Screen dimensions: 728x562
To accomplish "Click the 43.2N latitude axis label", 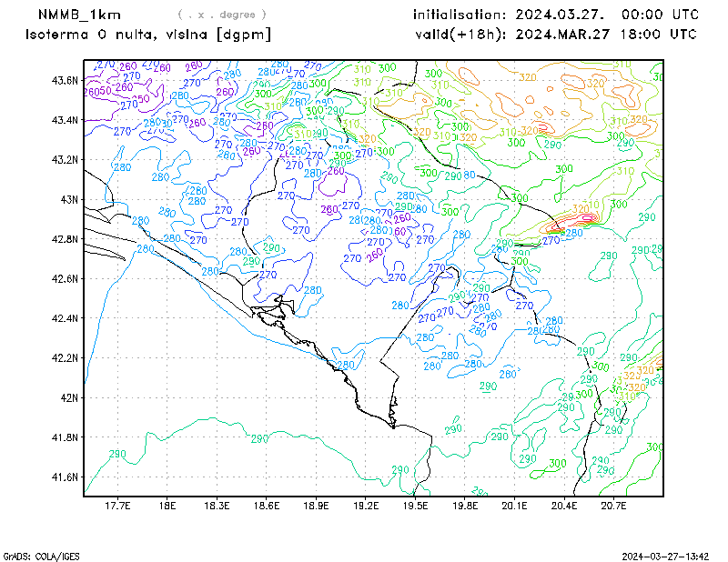I will [65, 160].
